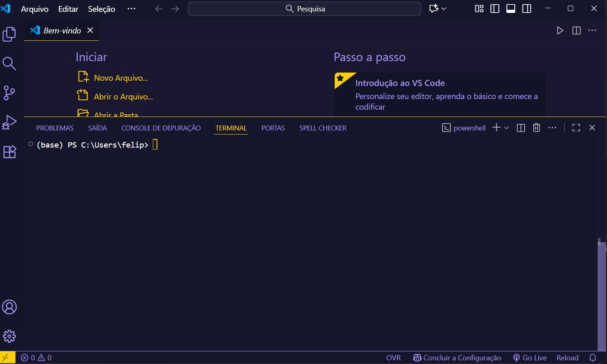The height and width of the screenshot is (364, 607).
Task: Open the terminal profile dropdown chevron
Action: [507, 128]
